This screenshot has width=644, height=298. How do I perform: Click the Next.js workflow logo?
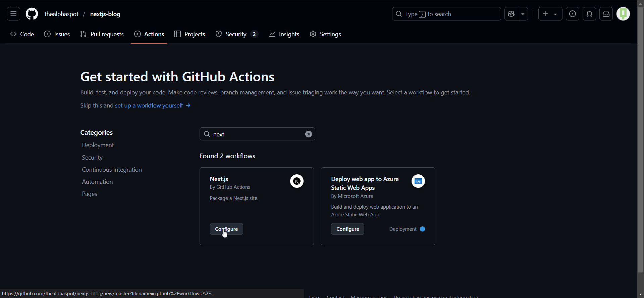click(x=297, y=181)
